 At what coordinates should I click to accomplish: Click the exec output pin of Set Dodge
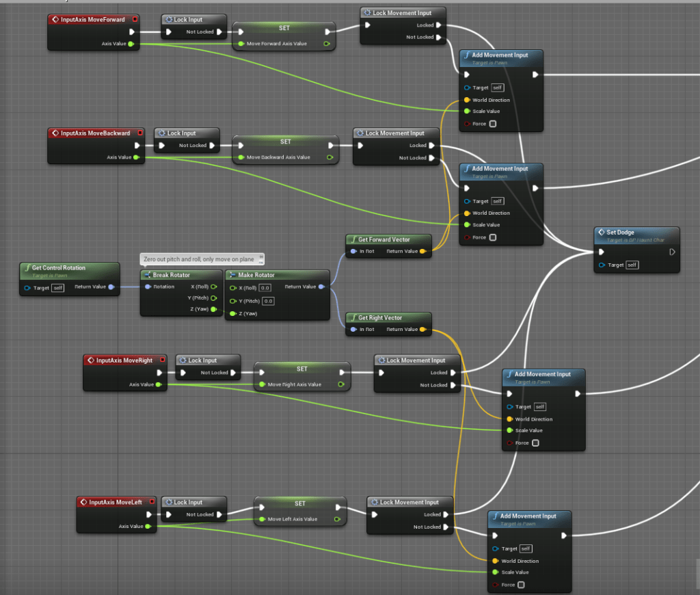point(672,252)
